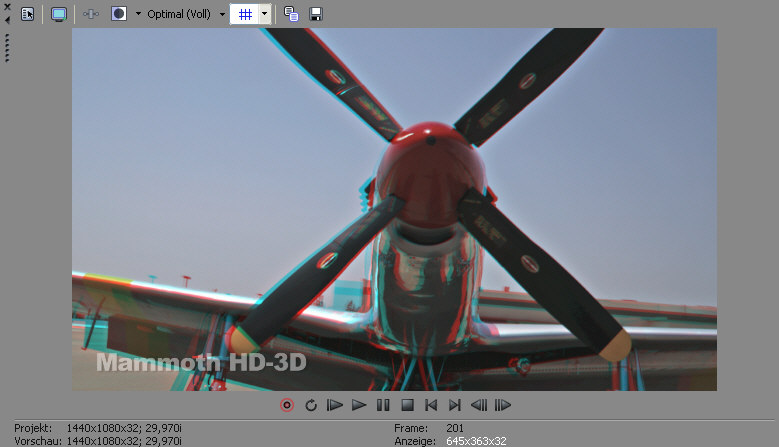Image resolution: width=779 pixels, height=447 pixels.
Task: Save snapshot to file icon
Action: click(316, 14)
